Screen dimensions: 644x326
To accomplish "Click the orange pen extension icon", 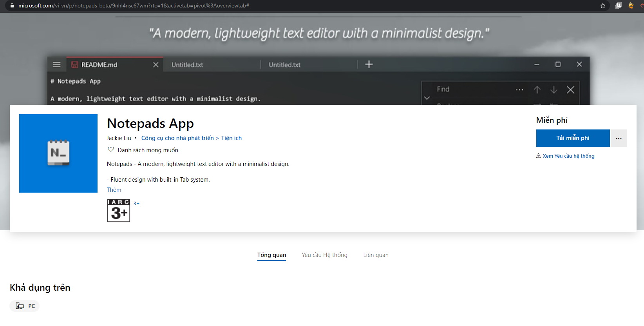I will [631, 5].
